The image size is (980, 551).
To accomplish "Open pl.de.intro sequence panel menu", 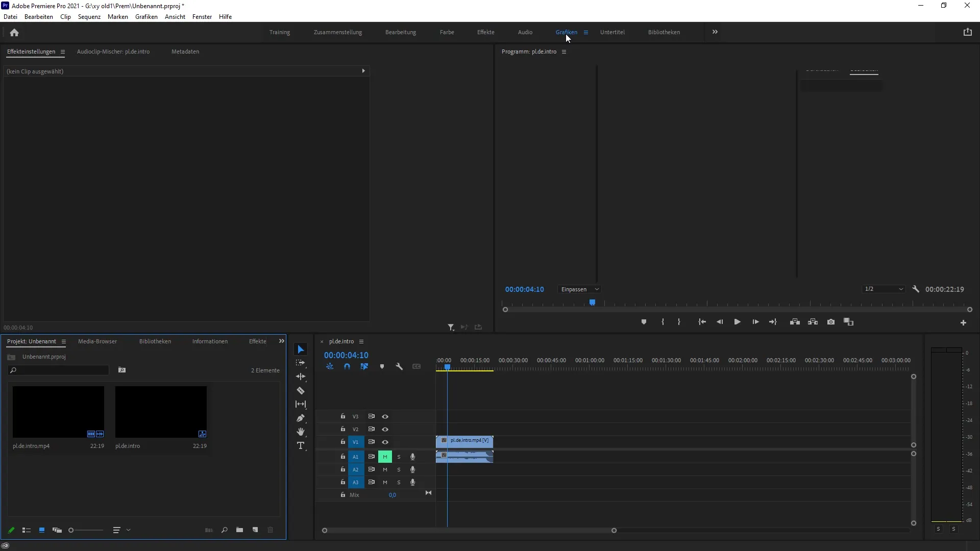I will coord(361,341).
